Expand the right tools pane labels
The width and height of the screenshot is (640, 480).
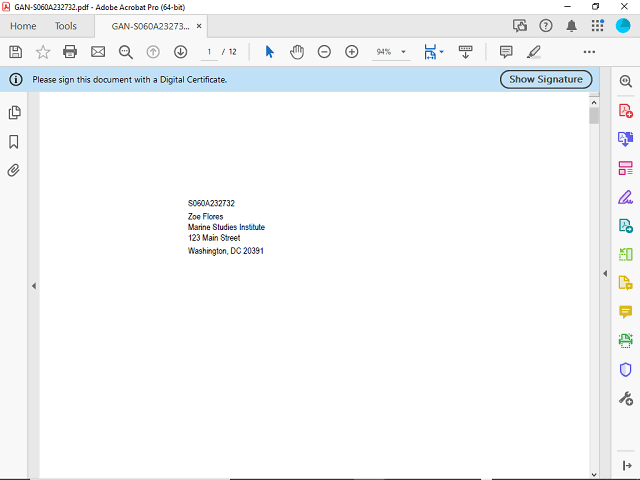point(627,465)
